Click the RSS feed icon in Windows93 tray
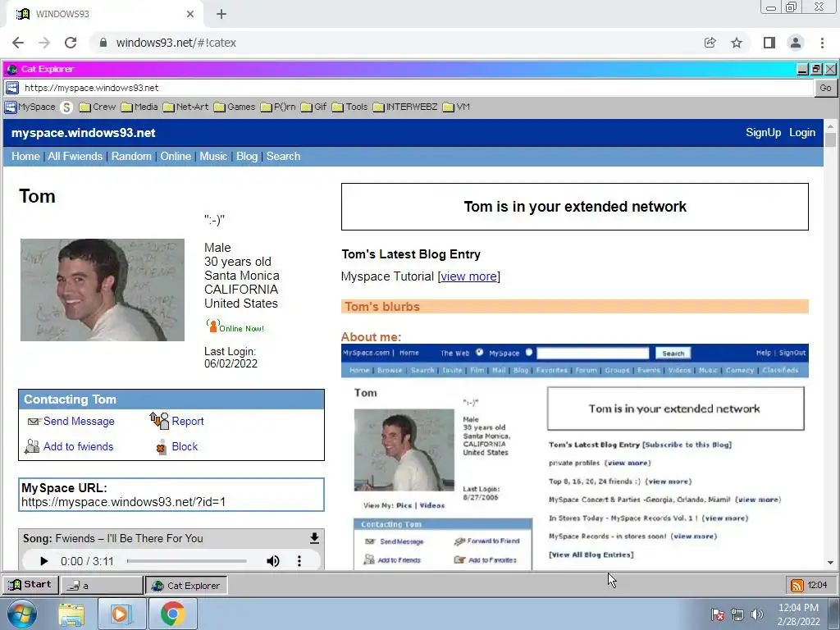 [797, 586]
